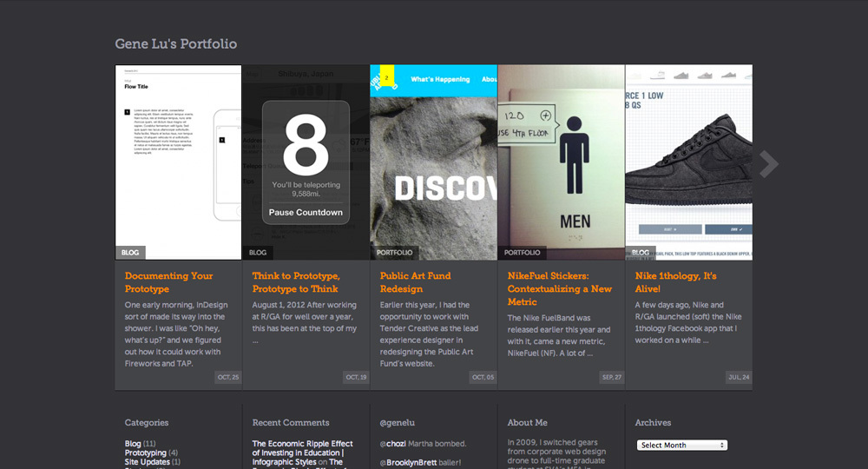Click the OCT, 05 date badge
Image resolution: width=868 pixels, height=469 pixels.
[x=483, y=377]
